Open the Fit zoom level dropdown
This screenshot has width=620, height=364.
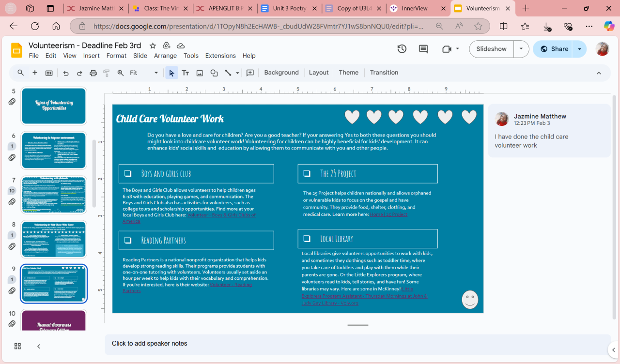click(x=144, y=73)
